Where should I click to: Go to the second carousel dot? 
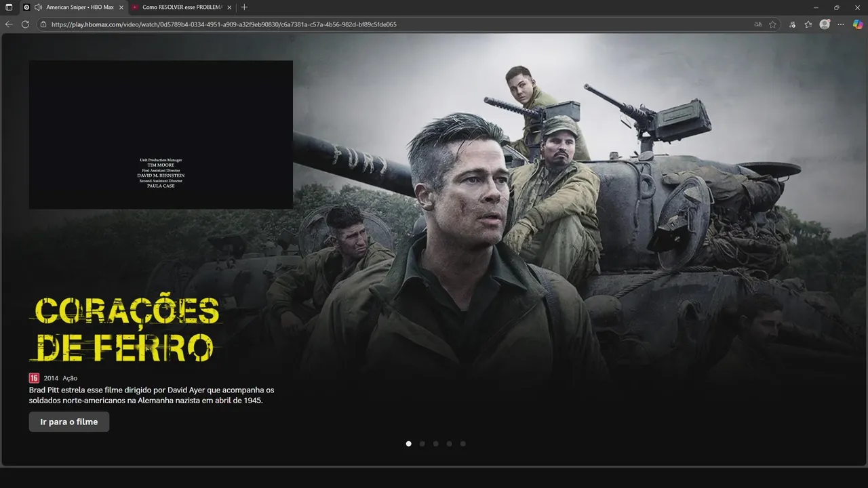coord(422,444)
